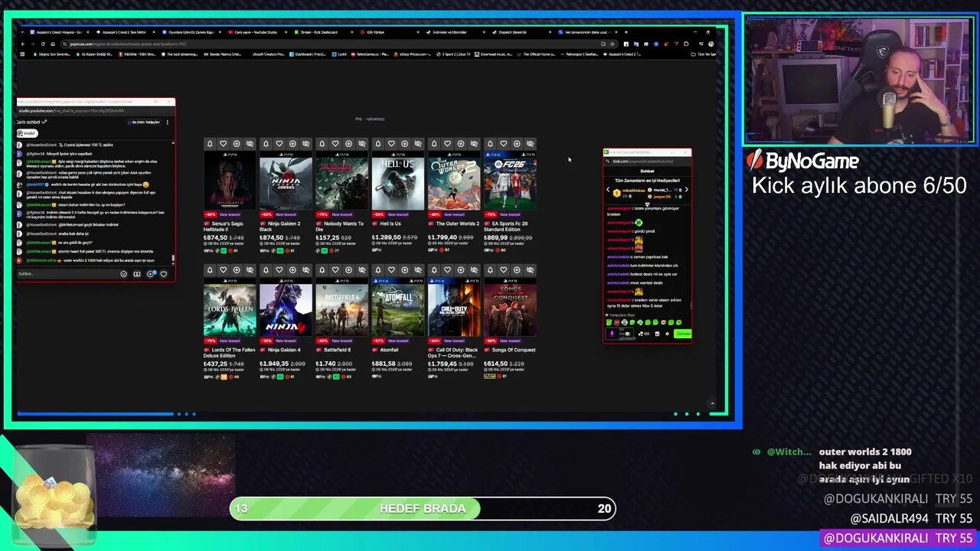
Task: Go to next gift leaderboard in Kick chat
Action: tap(686, 190)
